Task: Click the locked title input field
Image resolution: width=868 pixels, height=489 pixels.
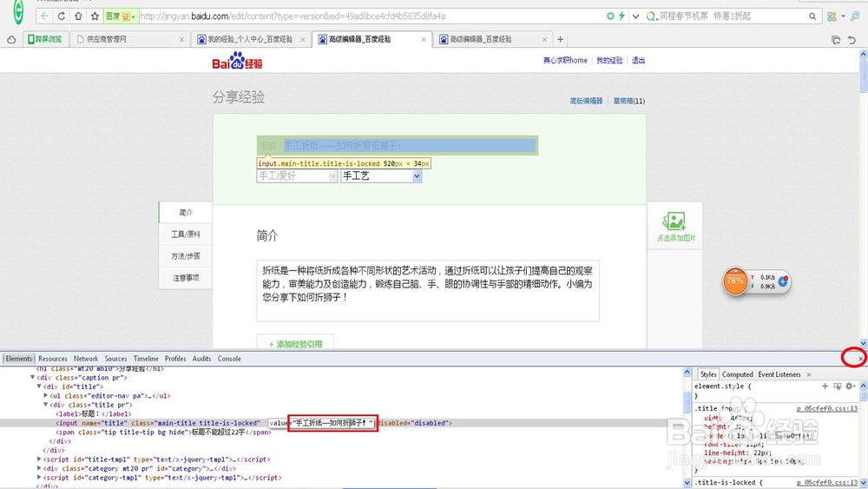Action: coord(398,146)
